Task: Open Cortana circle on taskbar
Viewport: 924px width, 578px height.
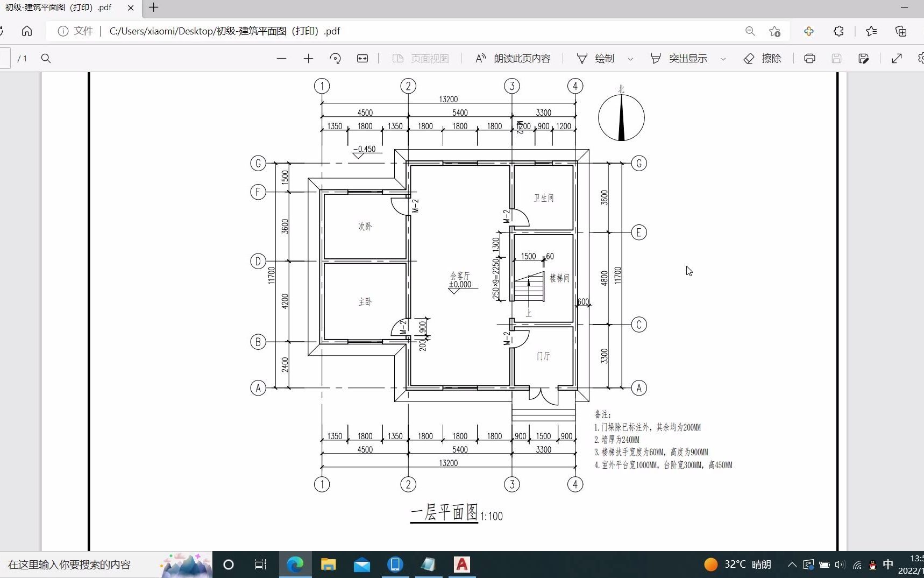Action: tap(229, 565)
